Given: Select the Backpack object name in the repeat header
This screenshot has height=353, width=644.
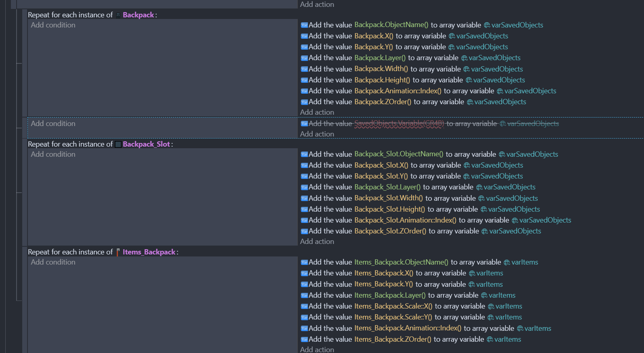Looking at the screenshot, I should click(x=138, y=15).
